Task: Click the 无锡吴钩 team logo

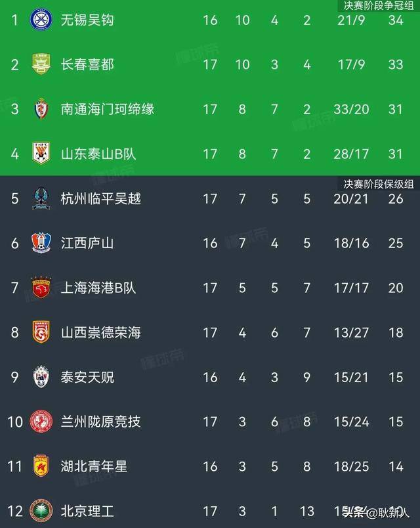Action: coord(41,20)
